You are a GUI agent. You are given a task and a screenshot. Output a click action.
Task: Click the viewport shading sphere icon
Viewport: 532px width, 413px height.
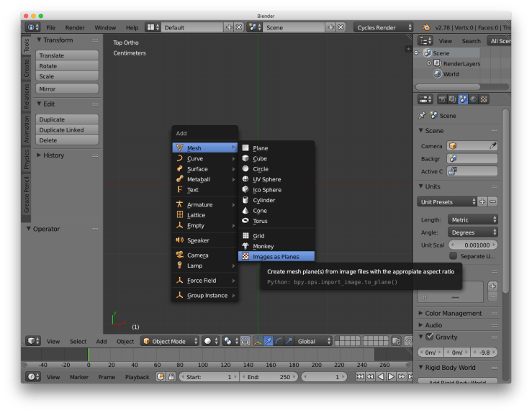pos(210,342)
